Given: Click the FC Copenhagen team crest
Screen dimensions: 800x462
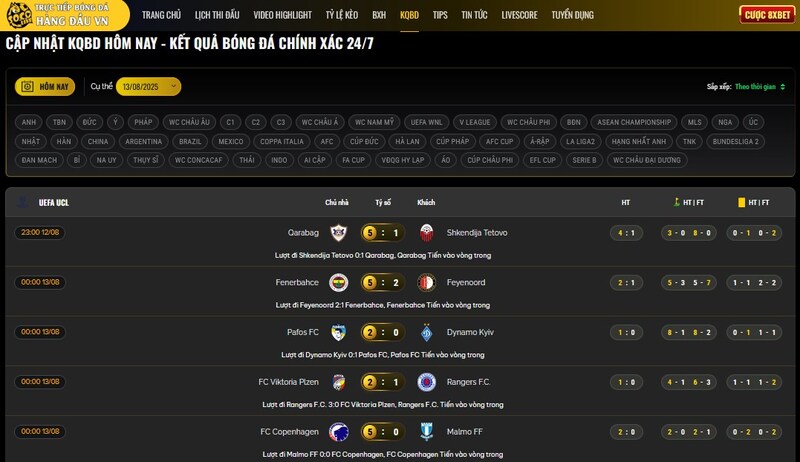Looking at the screenshot, I should [x=338, y=431].
